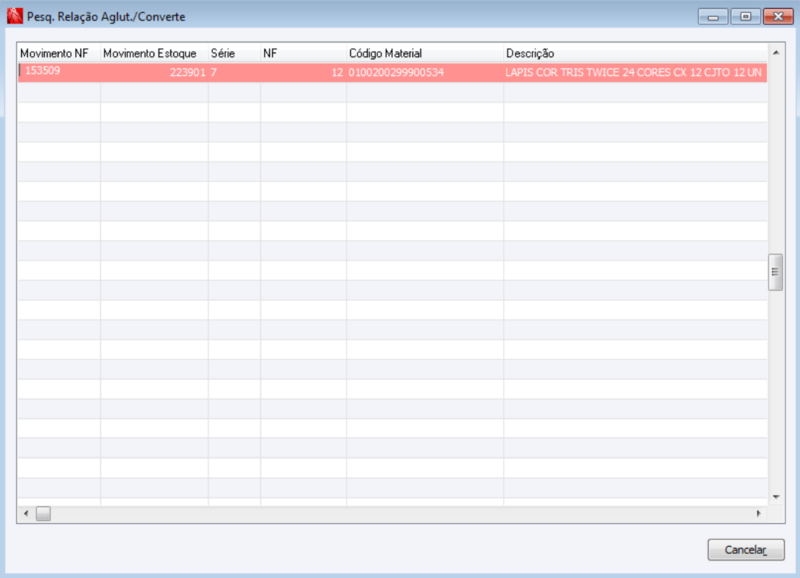Screen dimensions: 800x578
Task: Click the horizontal scrollbar right arrow
Action: click(759, 513)
